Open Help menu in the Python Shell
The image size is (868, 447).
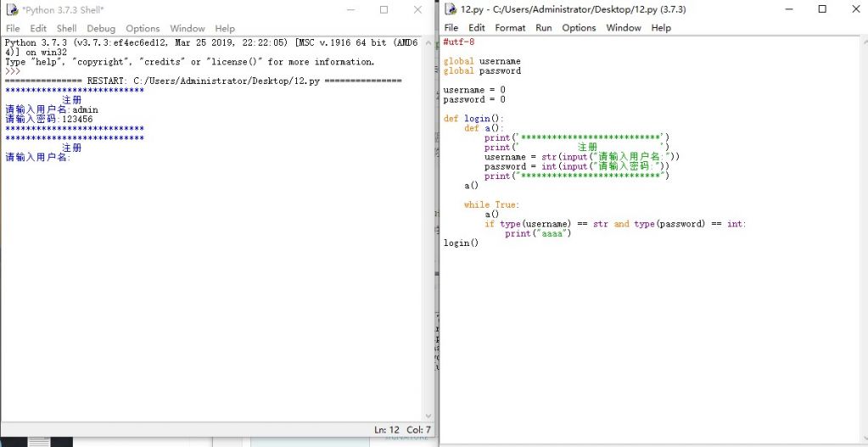coord(225,29)
